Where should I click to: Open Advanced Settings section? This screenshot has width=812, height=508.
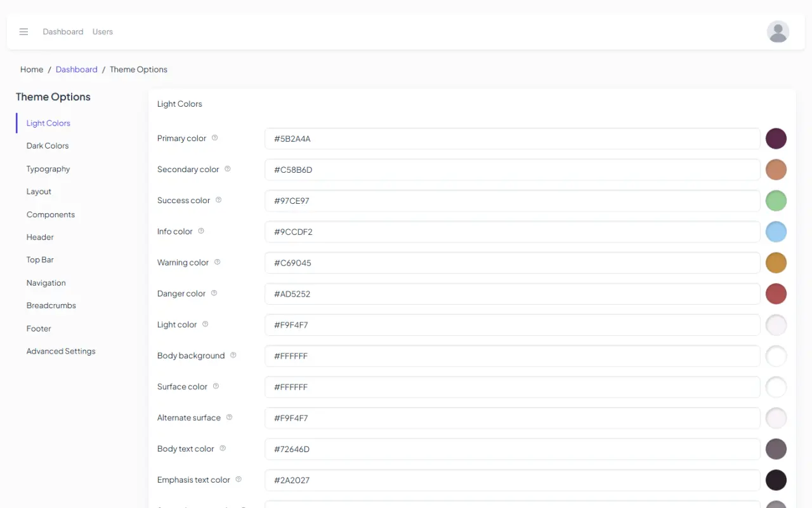(x=61, y=352)
